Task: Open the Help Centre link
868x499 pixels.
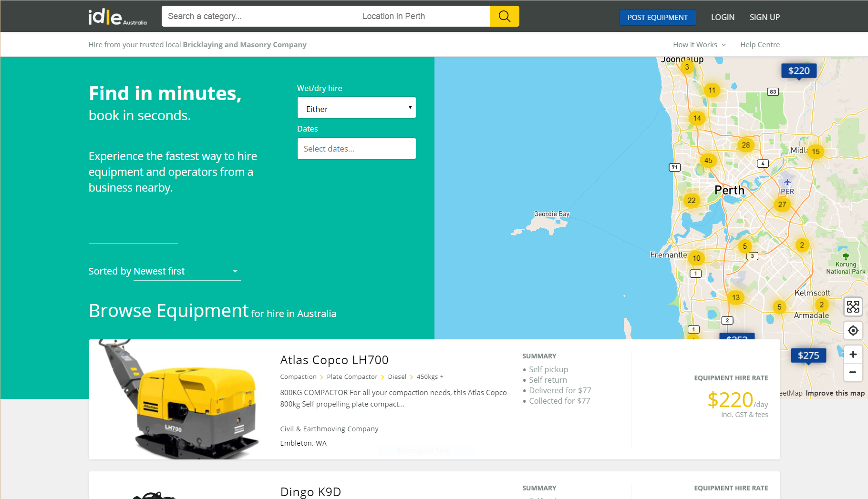Action: tap(760, 44)
